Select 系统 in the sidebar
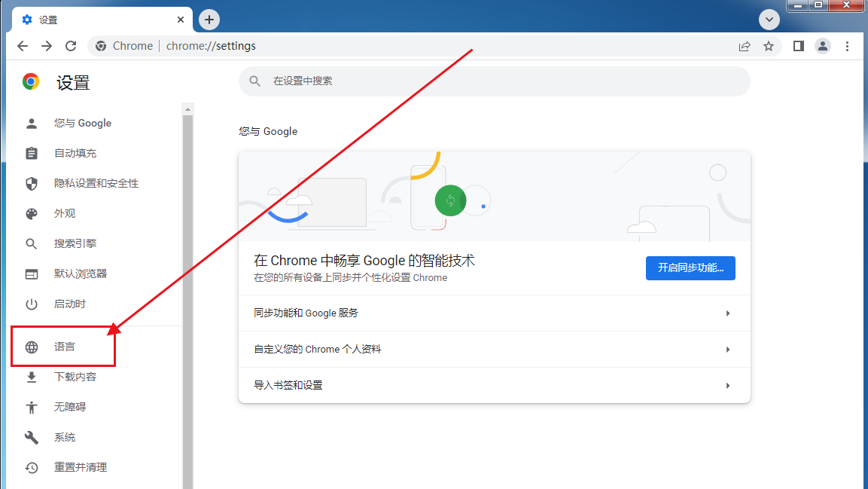Viewport: 868px width, 489px height. [65, 438]
